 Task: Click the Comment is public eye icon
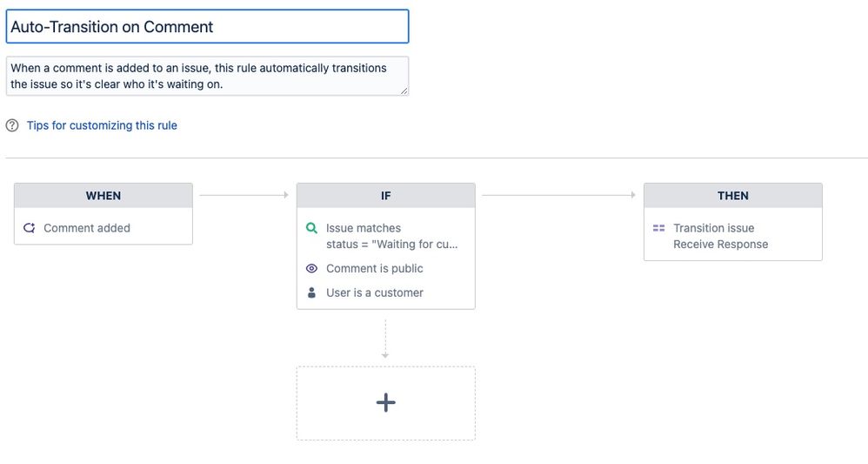coord(311,268)
